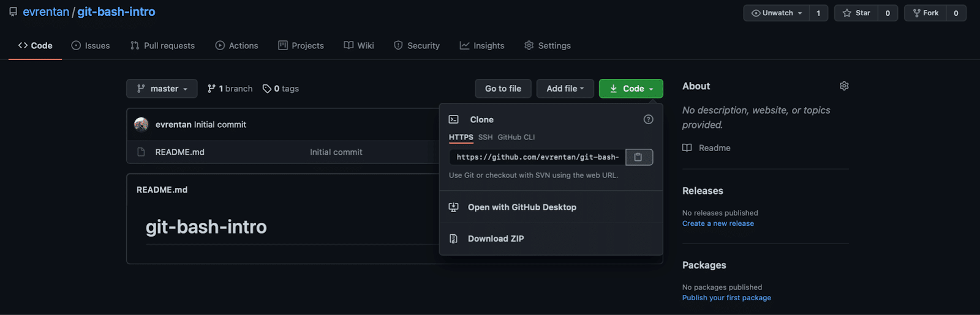Image resolution: width=980 pixels, height=315 pixels.
Task: Click the Download ZIP archive icon
Action: coord(453,239)
